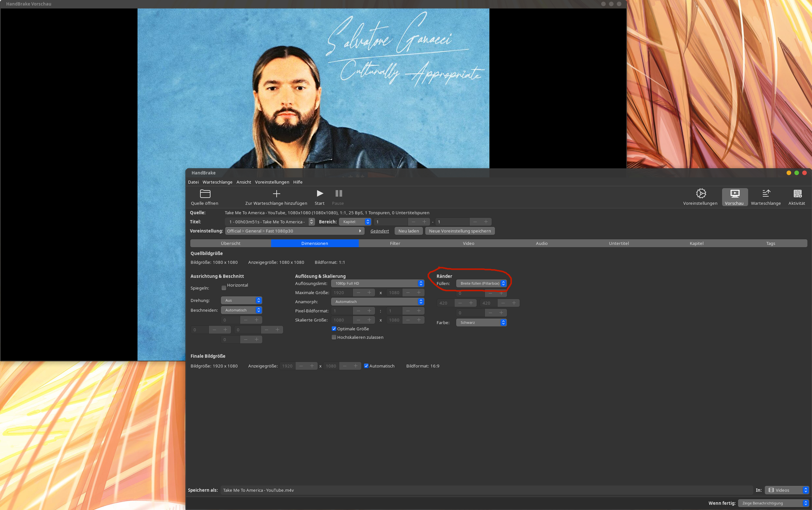Open the Warteschlange queue icon
This screenshot has height=510, width=812.
click(x=766, y=194)
